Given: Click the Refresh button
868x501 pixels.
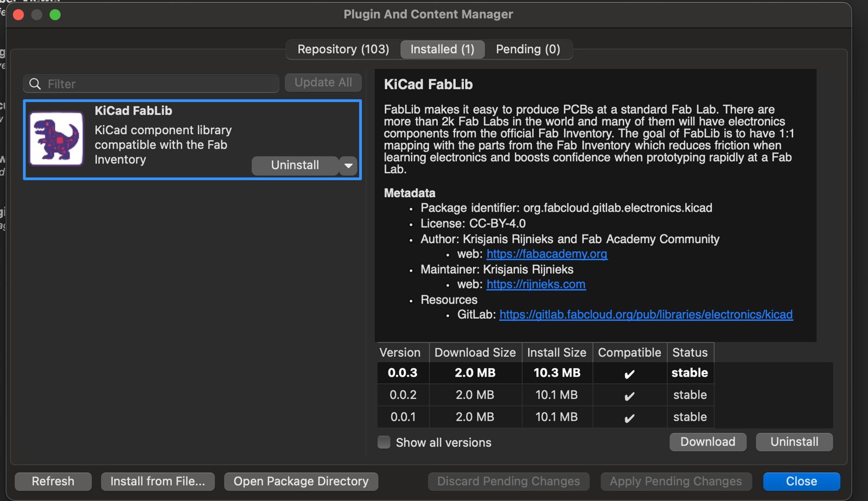Looking at the screenshot, I should point(53,481).
